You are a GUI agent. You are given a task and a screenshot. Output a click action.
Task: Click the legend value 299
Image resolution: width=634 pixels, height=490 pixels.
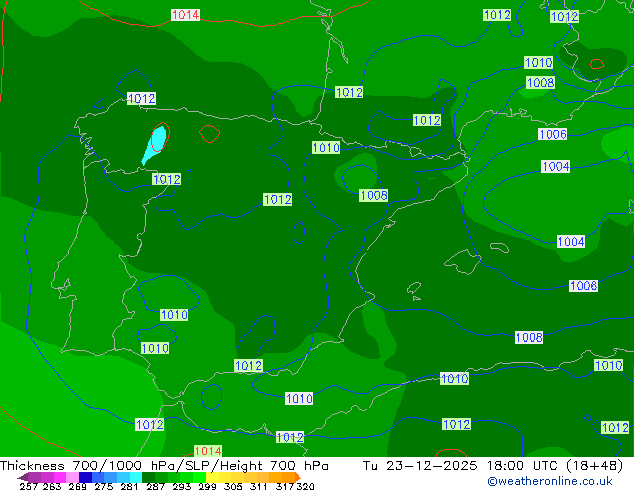click(x=207, y=486)
